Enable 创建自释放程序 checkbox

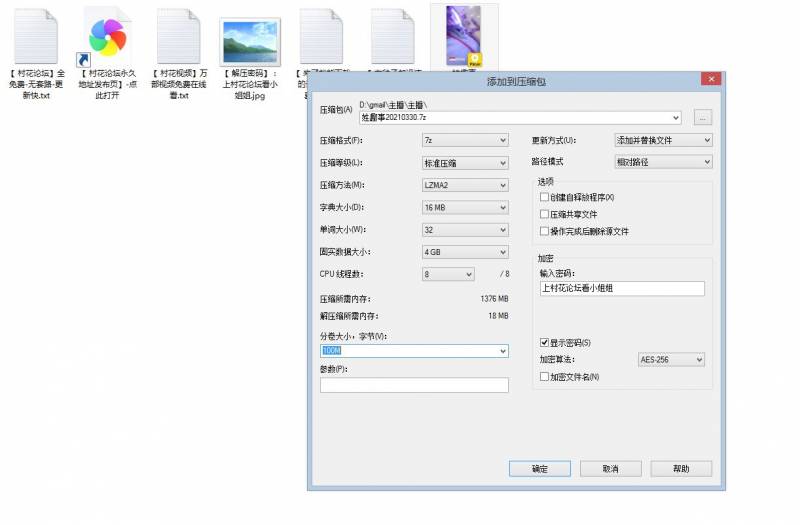[545, 198]
